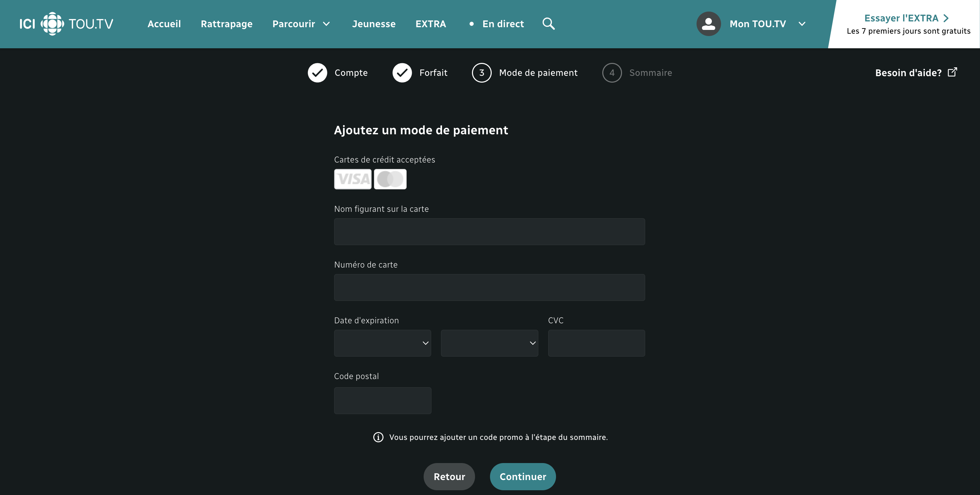Screen dimensions: 980x495
Task: Click the step 3 circle icon
Action: pyautogui.click(x=481, y=73)
